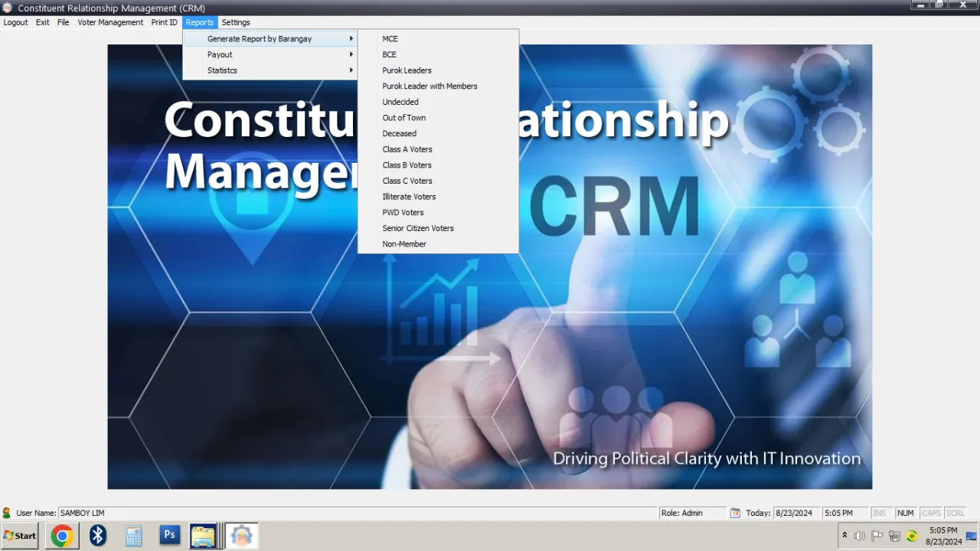Open the File Explorer taskbar icon
The width and height of the screenshot is (980, 551).
pyautogui.click(x=203, y=536)
